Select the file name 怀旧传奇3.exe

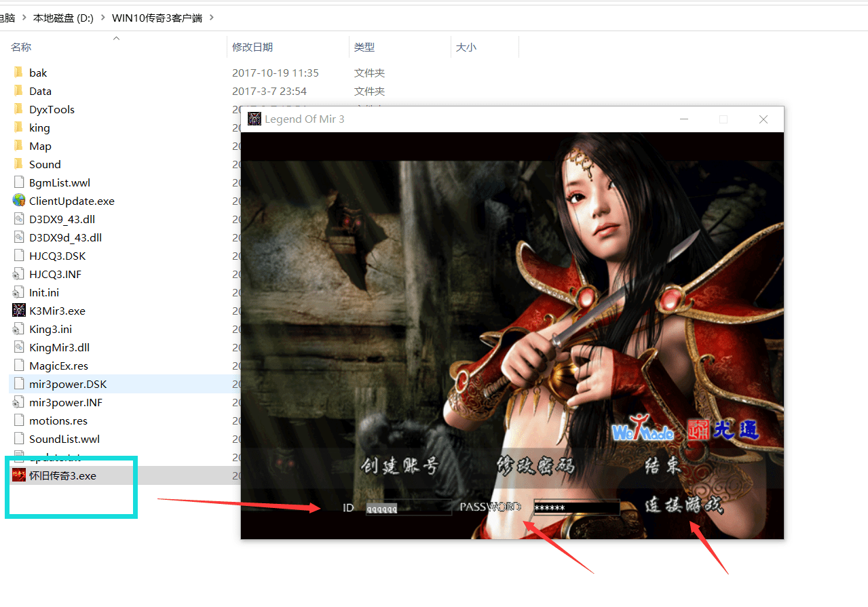pyautogui.click(x=62, y=475)
